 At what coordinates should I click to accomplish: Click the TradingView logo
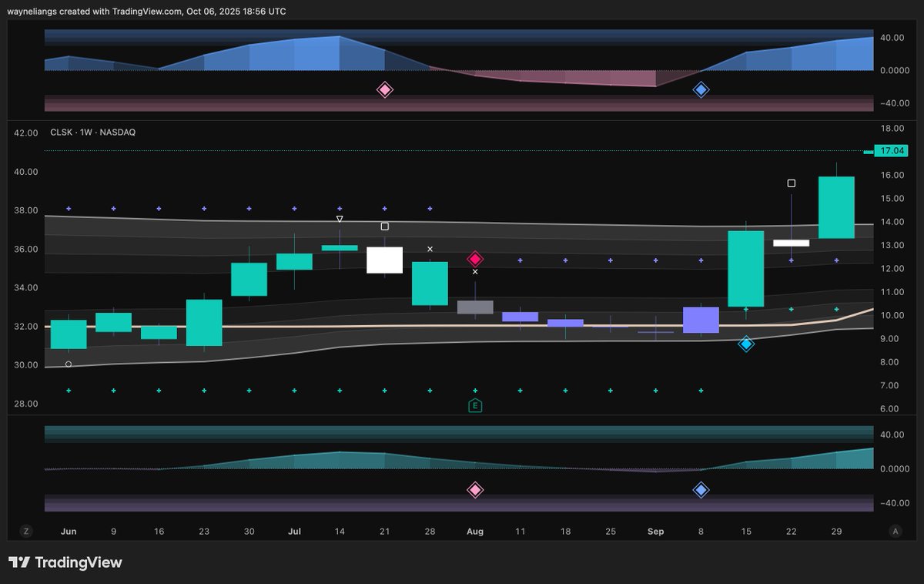coord(65,562)
